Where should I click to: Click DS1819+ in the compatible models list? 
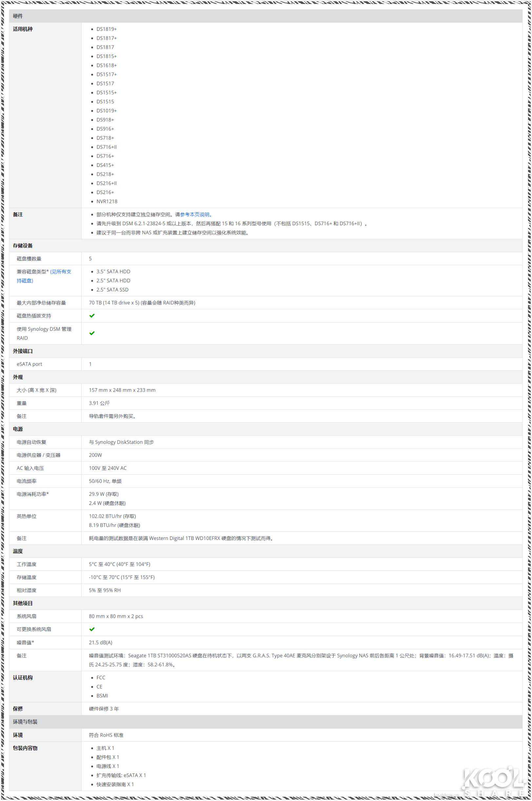106,29
